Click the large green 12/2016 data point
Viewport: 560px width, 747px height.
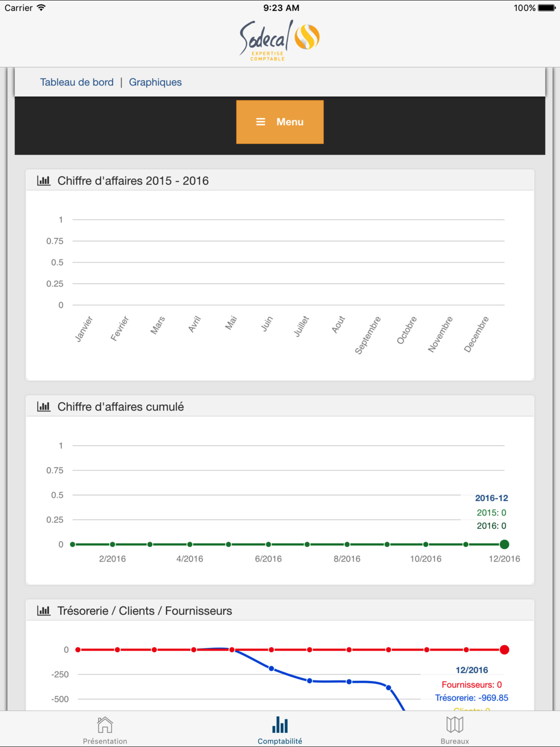click(x=505, y=544)
